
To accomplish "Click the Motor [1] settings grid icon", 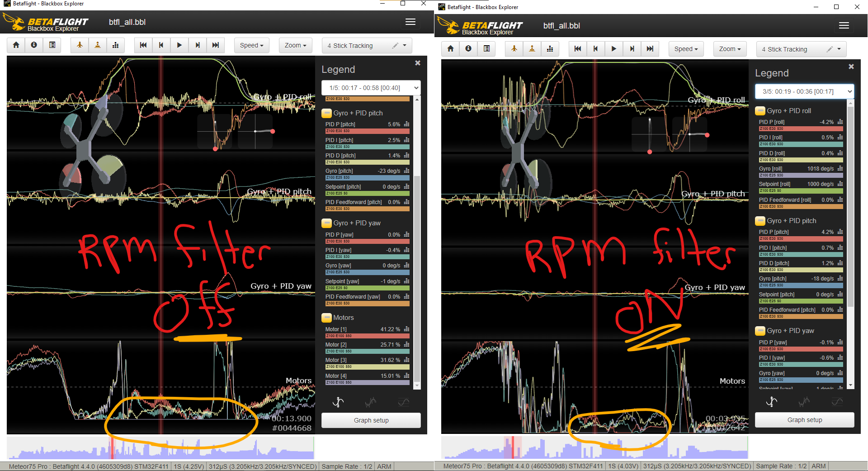I will tap(406, 329).
